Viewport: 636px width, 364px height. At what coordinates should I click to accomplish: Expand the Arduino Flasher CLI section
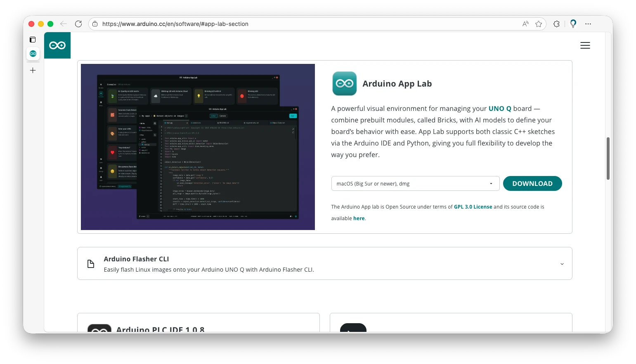tap(562, 263)
